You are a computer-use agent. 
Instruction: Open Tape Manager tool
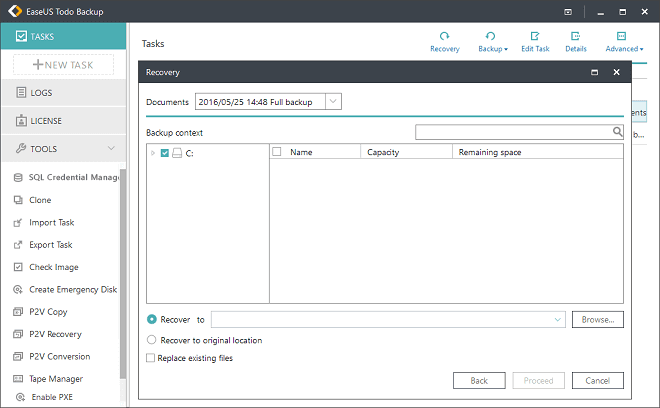click(x=56, y=379)
